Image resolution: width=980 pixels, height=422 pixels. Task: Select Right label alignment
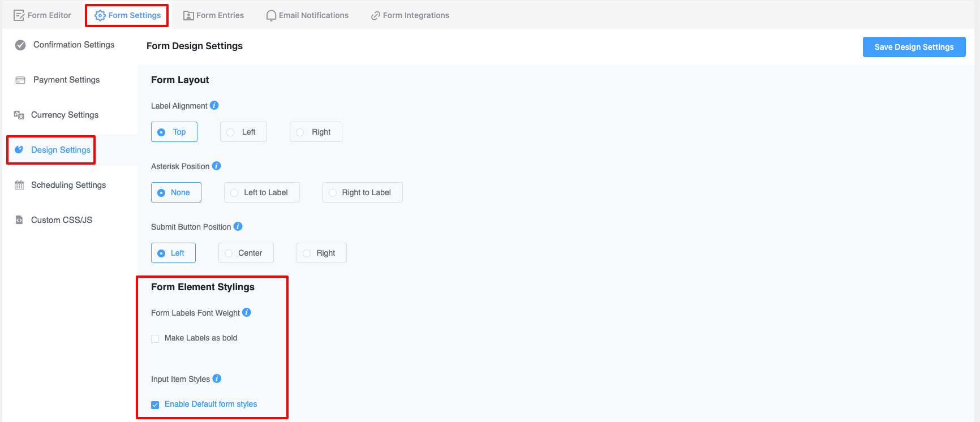click(316, 132)
